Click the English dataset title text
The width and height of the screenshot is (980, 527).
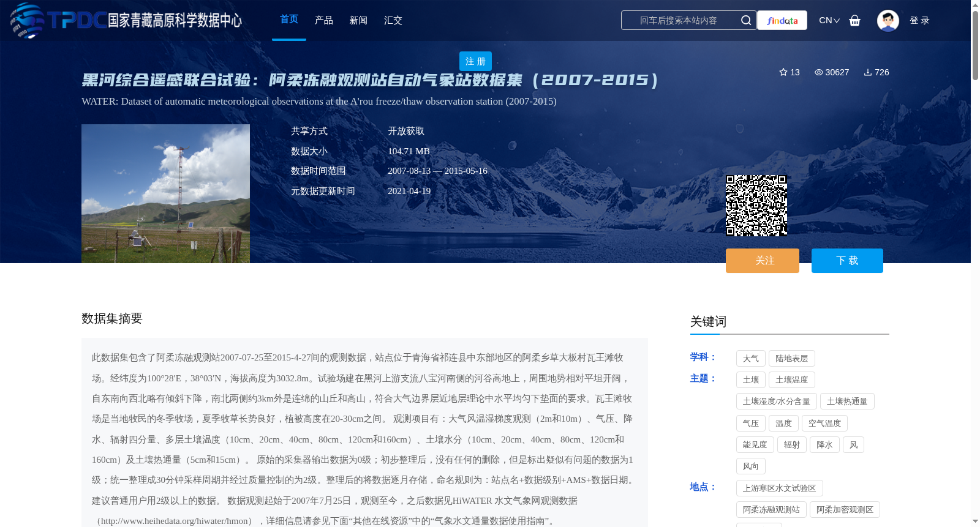319,102
